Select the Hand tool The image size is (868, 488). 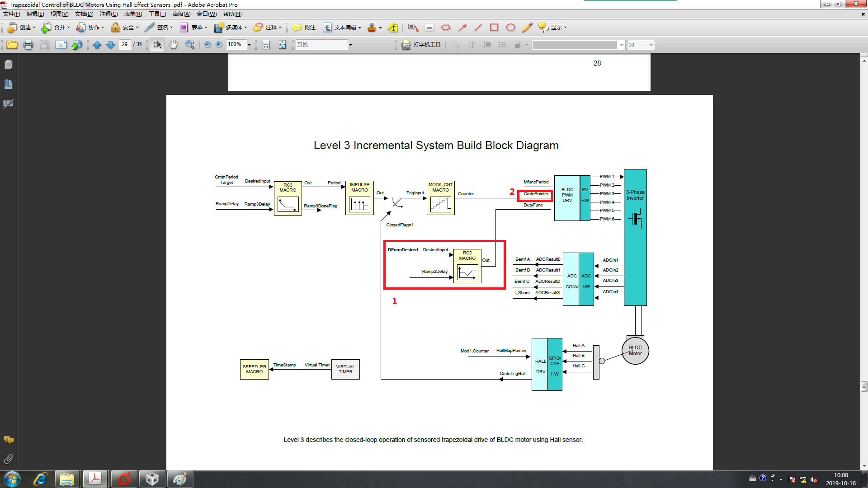tap(173, 45)
